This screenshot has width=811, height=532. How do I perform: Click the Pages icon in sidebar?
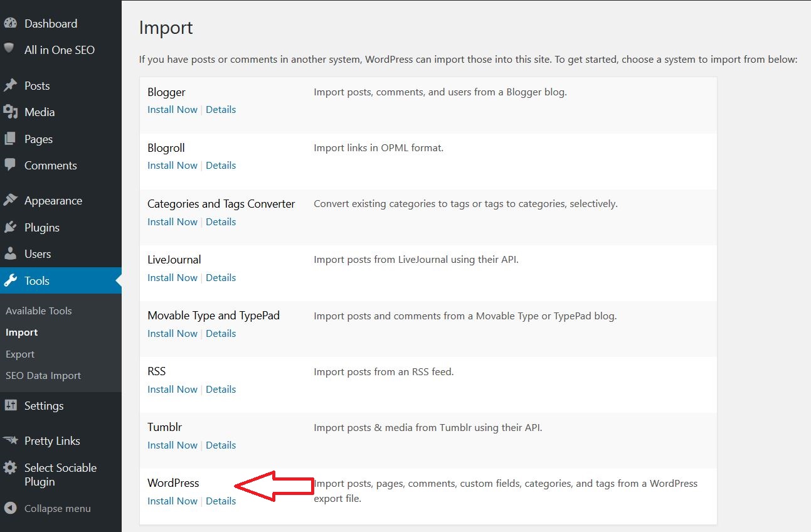pos(10,139)
